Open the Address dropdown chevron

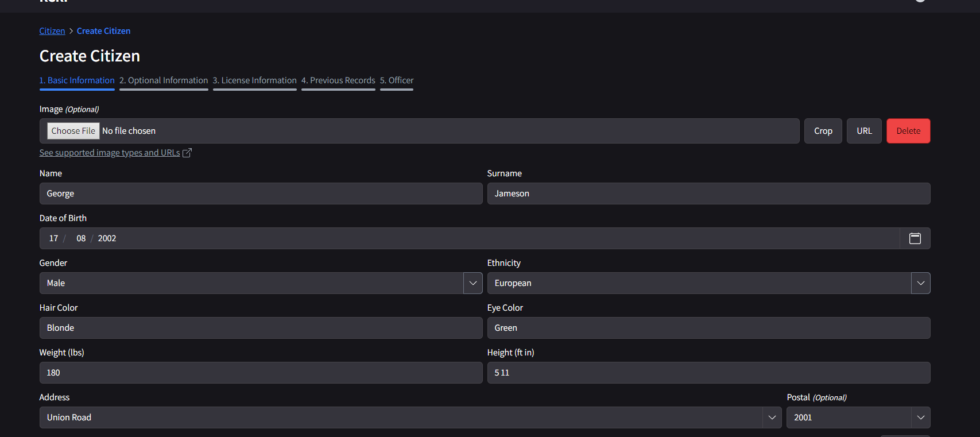tap(772, 417)
